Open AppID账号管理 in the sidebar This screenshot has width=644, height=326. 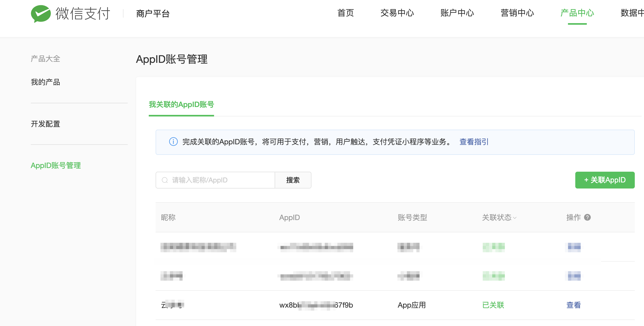click(x=56, y=165)
